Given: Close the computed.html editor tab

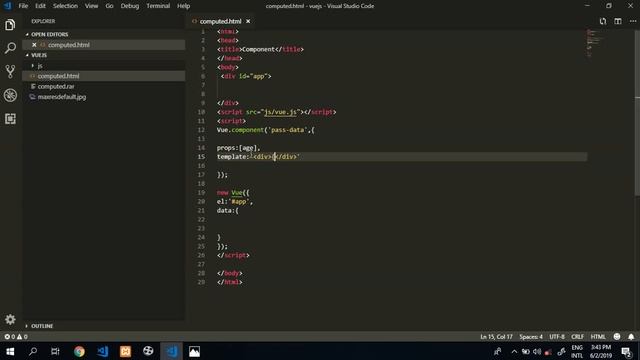Looking at the screenshot, I should pyautogui.click(x=248, y=21).
